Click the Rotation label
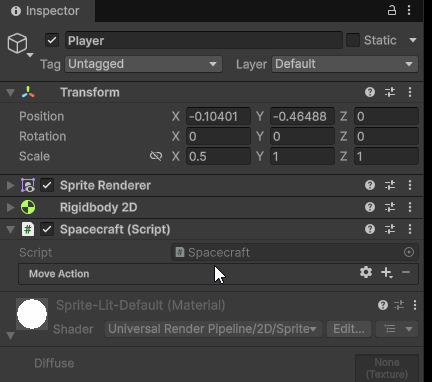Screen dimensions: 432x382 point(43,136)
